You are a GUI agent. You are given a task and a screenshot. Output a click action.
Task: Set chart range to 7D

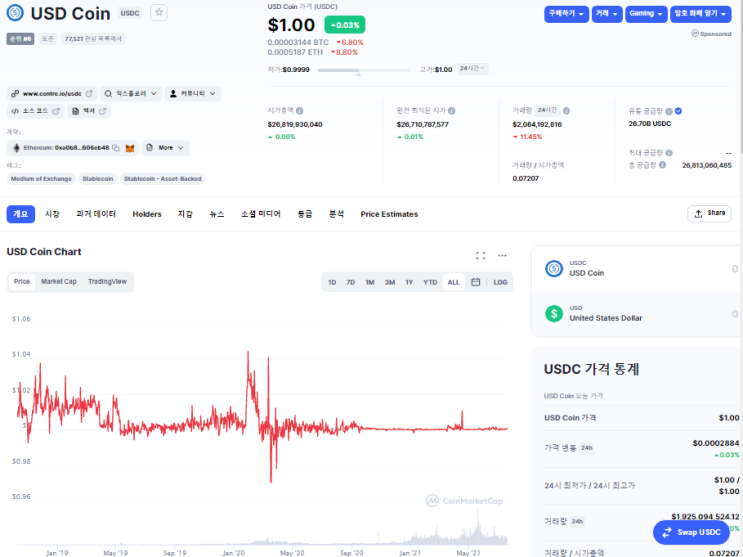tap(351, 282)
